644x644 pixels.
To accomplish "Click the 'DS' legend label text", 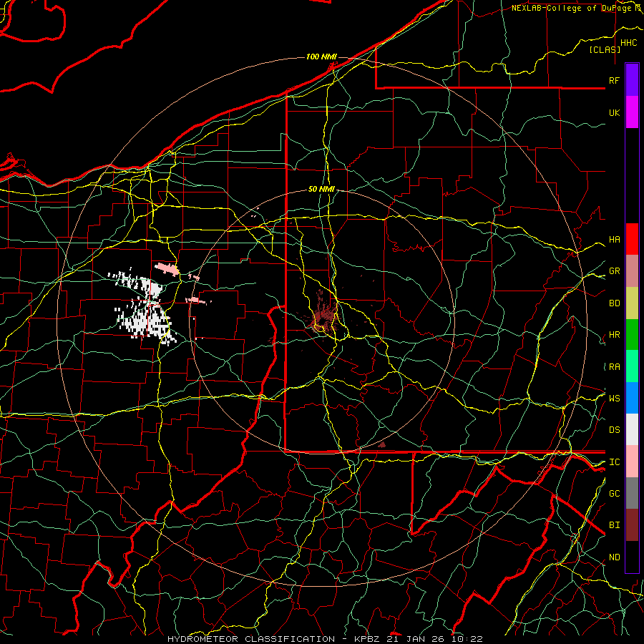I will 614,430.
